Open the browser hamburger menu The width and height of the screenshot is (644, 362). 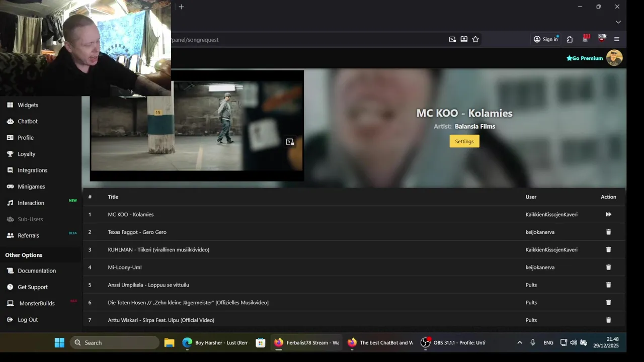click(617, 39)
